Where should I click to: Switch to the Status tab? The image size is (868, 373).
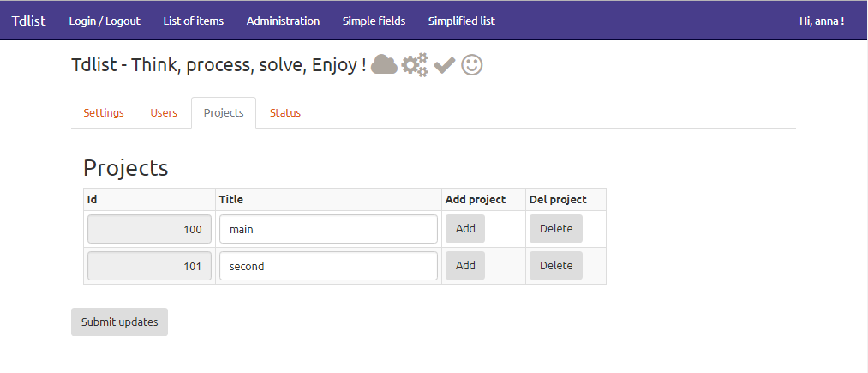point(285,113)
